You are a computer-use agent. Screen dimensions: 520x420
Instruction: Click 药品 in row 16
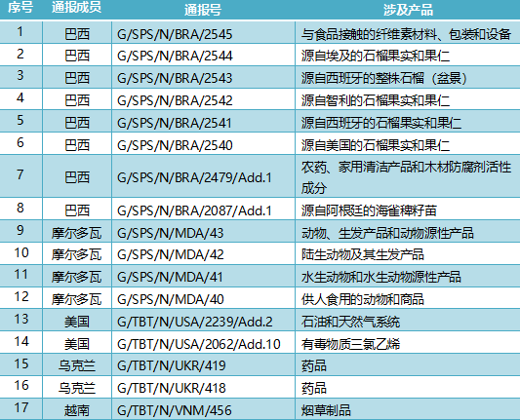pos(314,388)
